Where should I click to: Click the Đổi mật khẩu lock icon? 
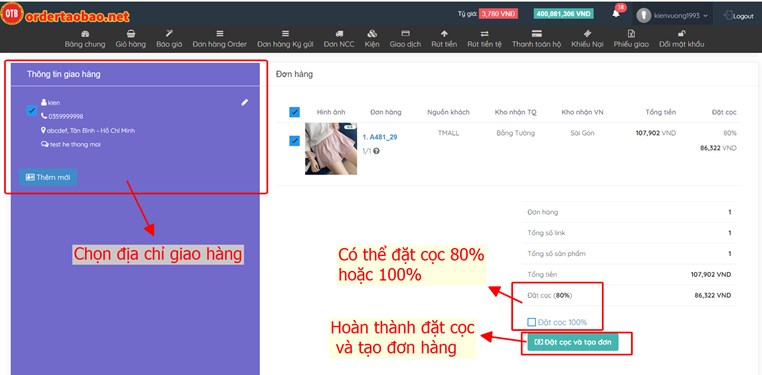pos(682,34)
